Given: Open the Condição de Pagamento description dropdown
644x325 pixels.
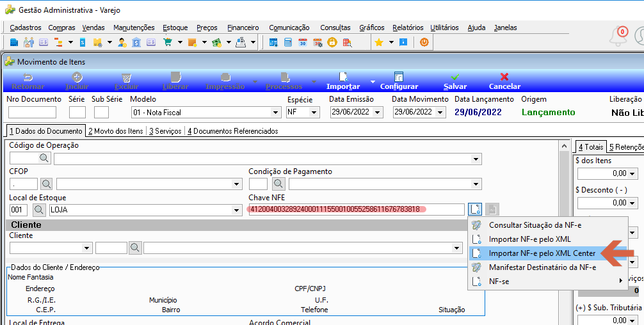Looking at the screenshot, I should [476, 184].
